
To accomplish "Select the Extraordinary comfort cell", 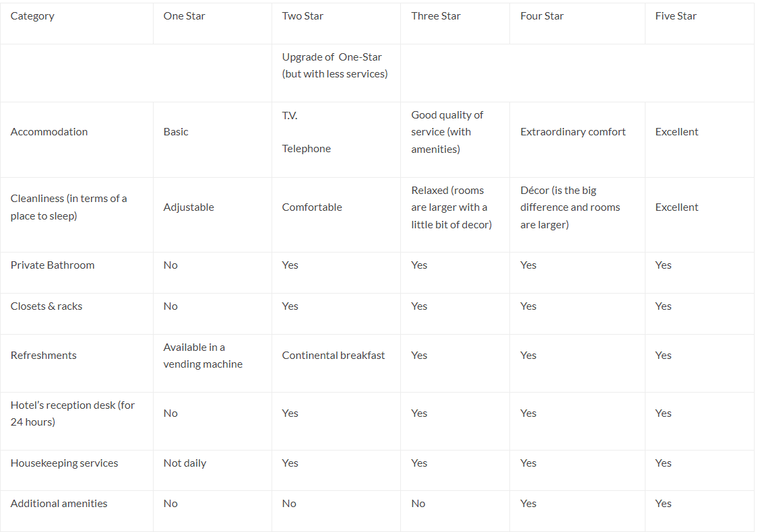I will 573,132.
